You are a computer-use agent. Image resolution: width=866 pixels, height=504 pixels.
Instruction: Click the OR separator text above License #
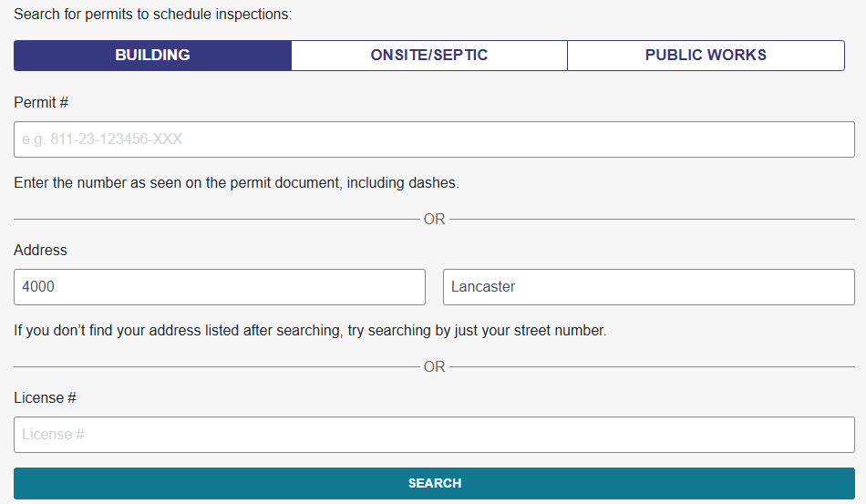pyautogui.click(x=435, y=367)
